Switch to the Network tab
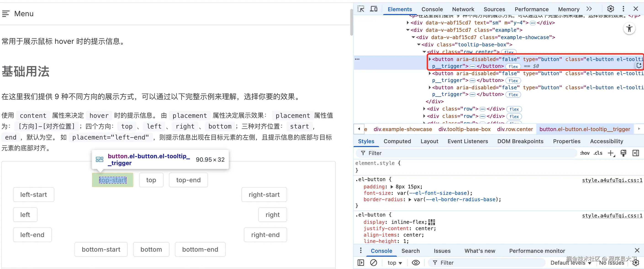The width and height of the screenshot is (644, 269). (x=463, y=9)
